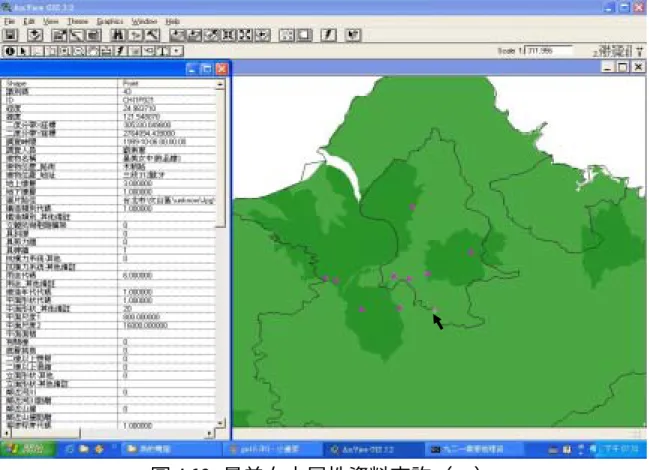The image size is (649, 470).
Task: Open the Query Builder hammer icon
Action: click(152, 35)
